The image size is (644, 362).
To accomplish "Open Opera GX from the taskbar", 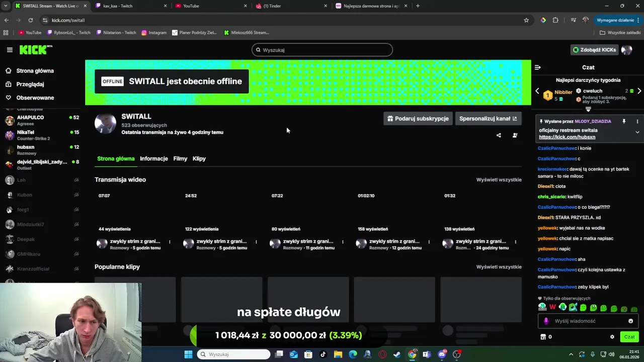I will click(382, 354).
